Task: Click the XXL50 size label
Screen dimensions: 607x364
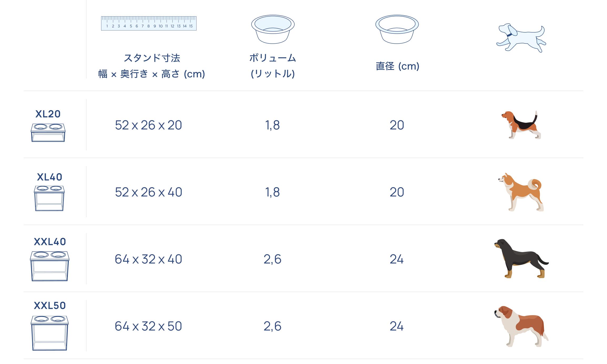Action: click(50, 306)
